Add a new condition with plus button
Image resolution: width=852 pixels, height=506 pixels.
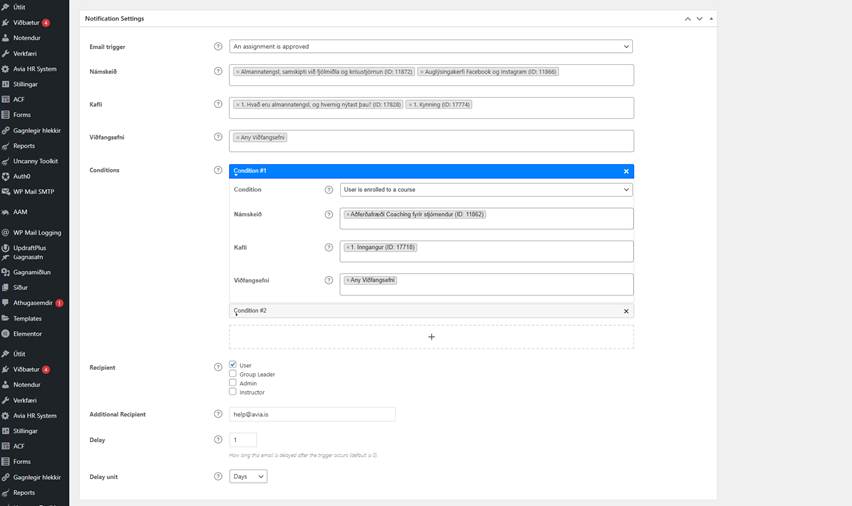431,337
